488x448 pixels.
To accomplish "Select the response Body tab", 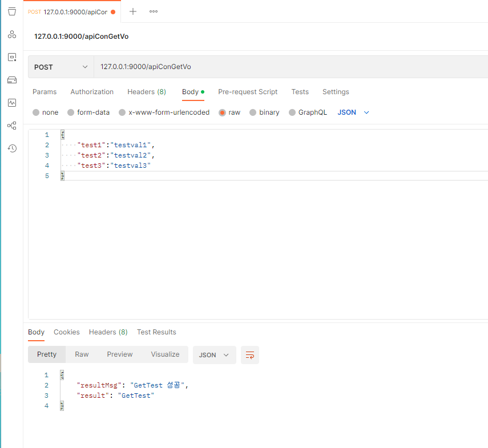I will (x=36, y=332).
